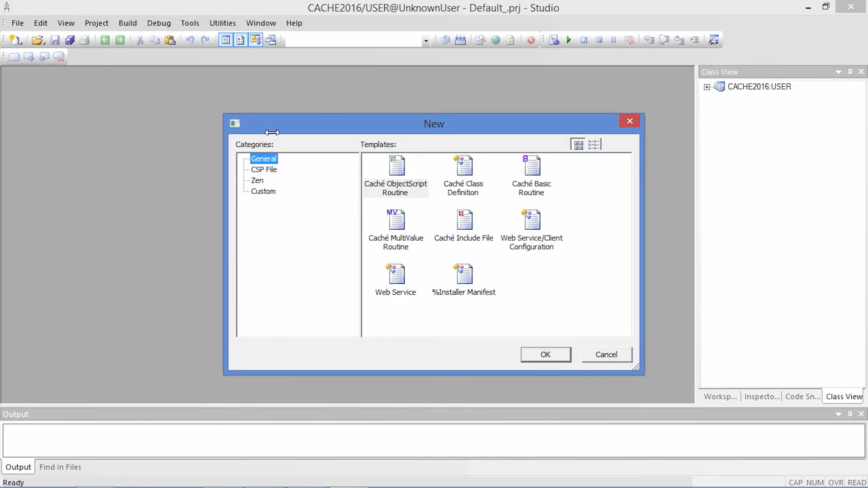Toggle the Workspace view toolbar button

(225, 40)
